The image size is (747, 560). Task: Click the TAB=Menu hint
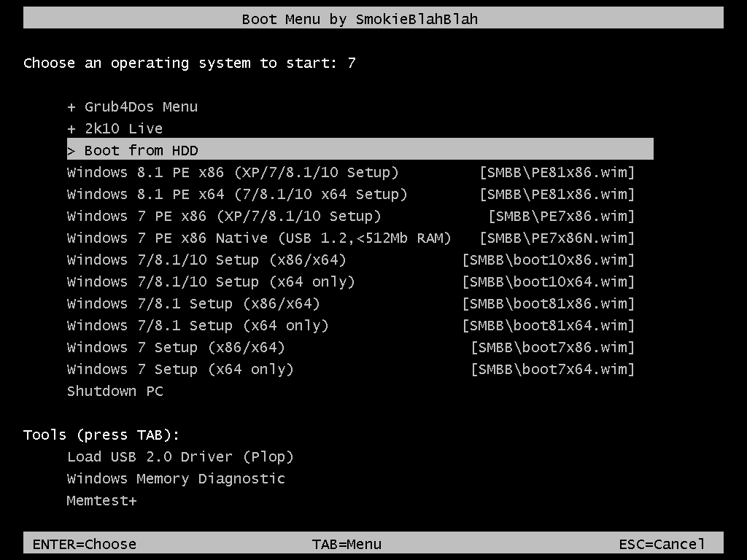click(x=347, y=544)
